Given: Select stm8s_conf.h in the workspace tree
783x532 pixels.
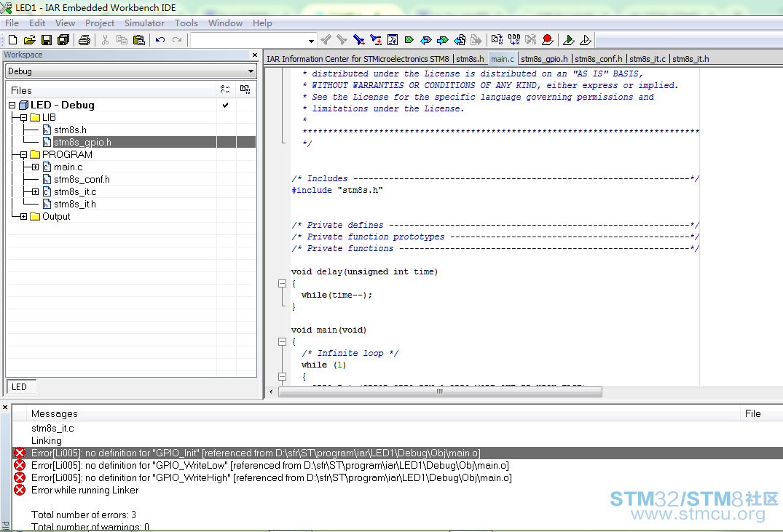Looking at the screenshot, I should point(82,180).
